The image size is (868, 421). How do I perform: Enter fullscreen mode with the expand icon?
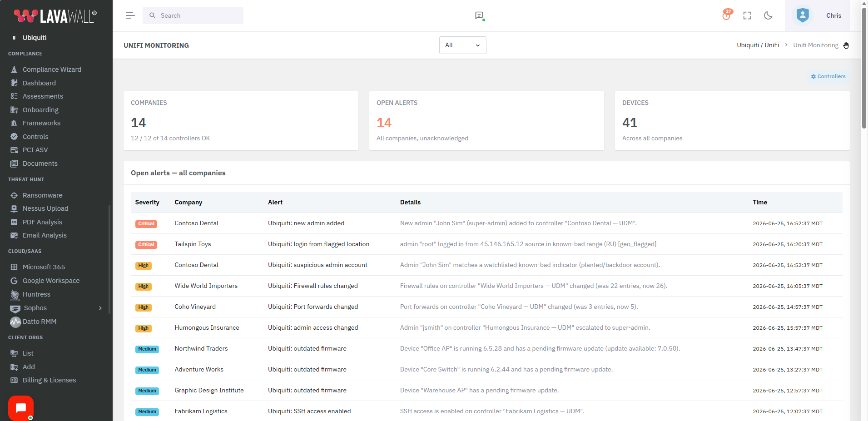pos(747,15)
